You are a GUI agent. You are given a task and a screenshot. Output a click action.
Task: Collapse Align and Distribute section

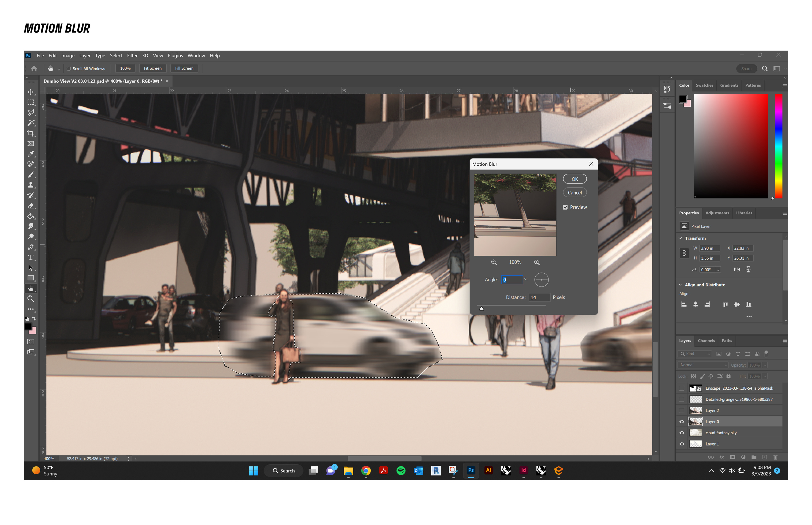[680, 285]
